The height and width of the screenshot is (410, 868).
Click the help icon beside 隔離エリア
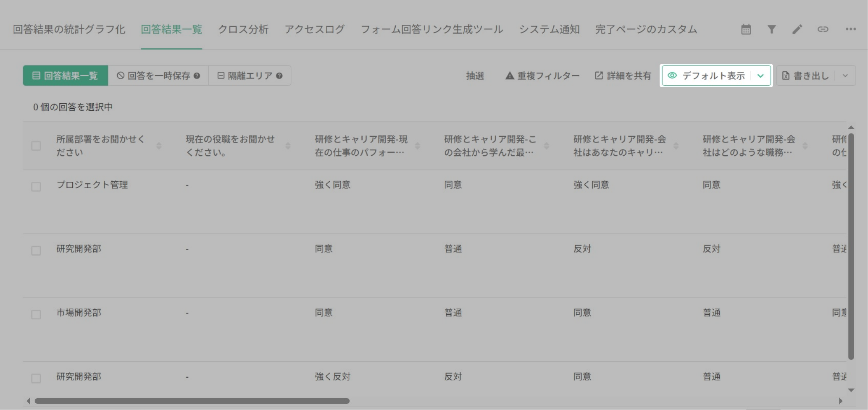pyautogui.click(x=279, y=76)
